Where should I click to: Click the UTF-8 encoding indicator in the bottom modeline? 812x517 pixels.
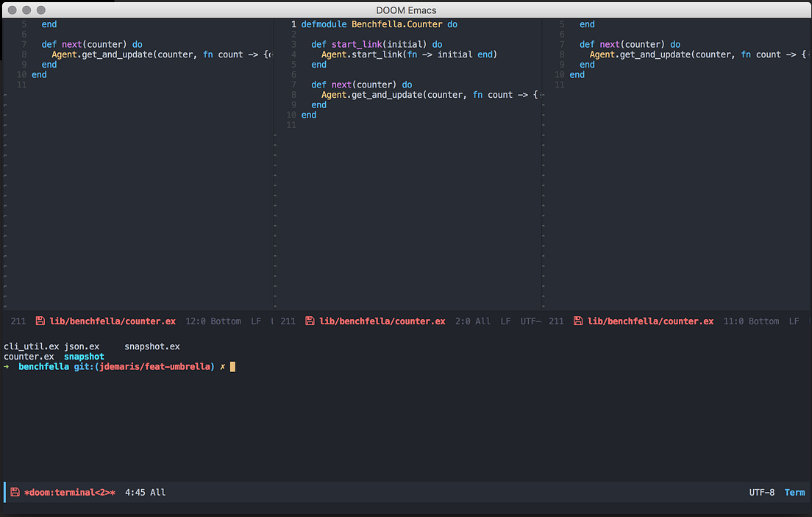pos(762,492)
